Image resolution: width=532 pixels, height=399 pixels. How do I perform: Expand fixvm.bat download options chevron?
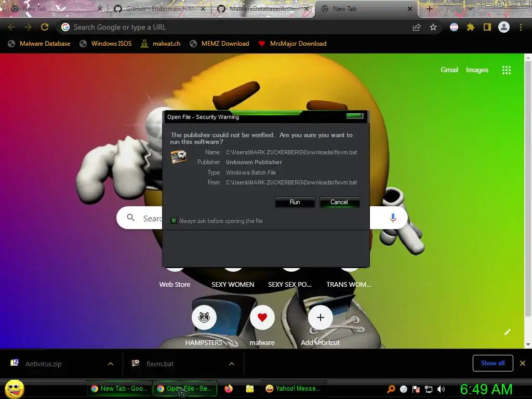[232, 364]
